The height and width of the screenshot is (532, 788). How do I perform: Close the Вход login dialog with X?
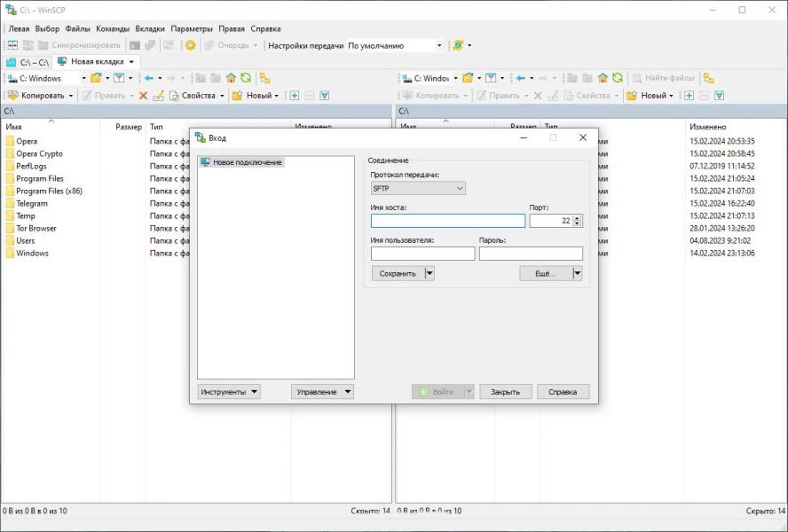(583, 137)
